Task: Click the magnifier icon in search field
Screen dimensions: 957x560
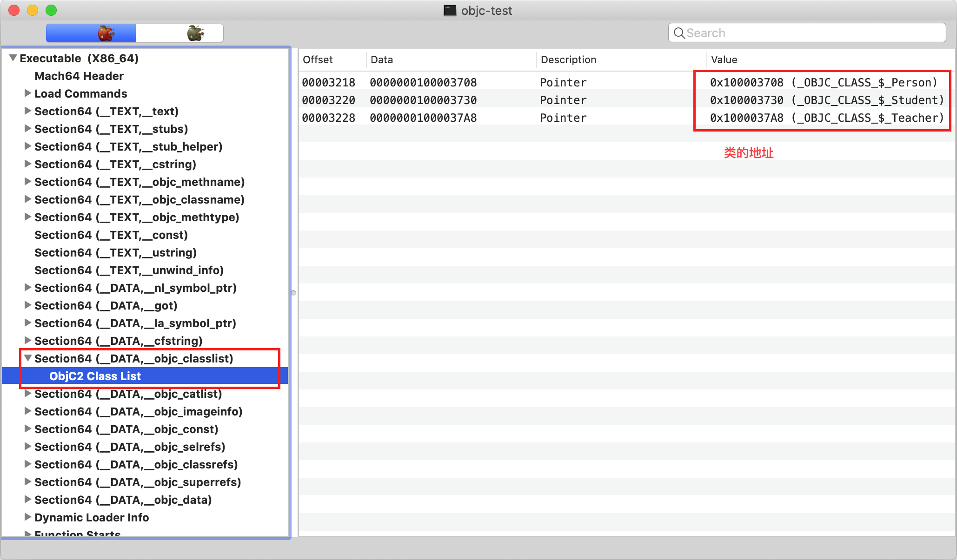Action: click(679, 33)
